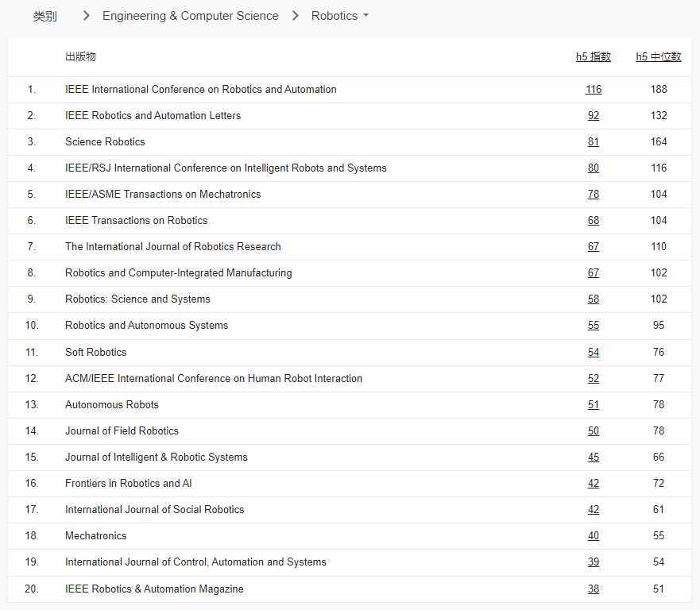The height and width of the screenshot is (610, 700).
Task: Open Frontiers in Robotics and AI h5-index link
Action: [593, 483]
